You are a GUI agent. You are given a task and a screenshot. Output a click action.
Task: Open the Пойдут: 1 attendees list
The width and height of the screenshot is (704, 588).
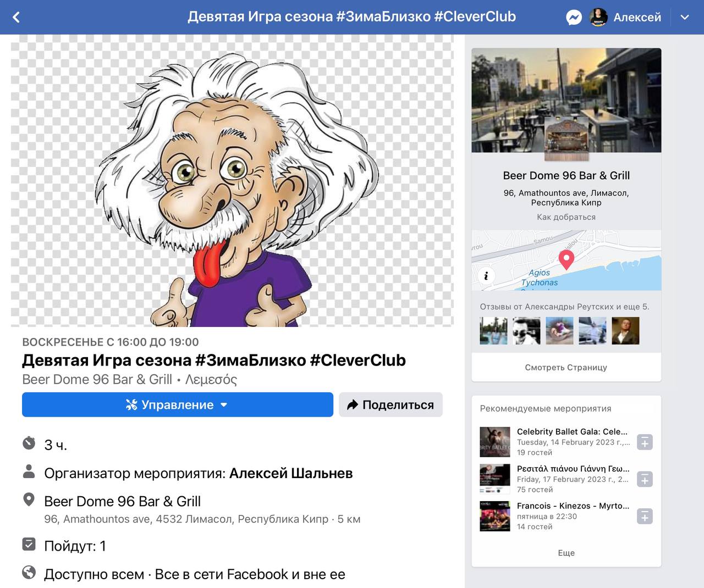[75, 546]
